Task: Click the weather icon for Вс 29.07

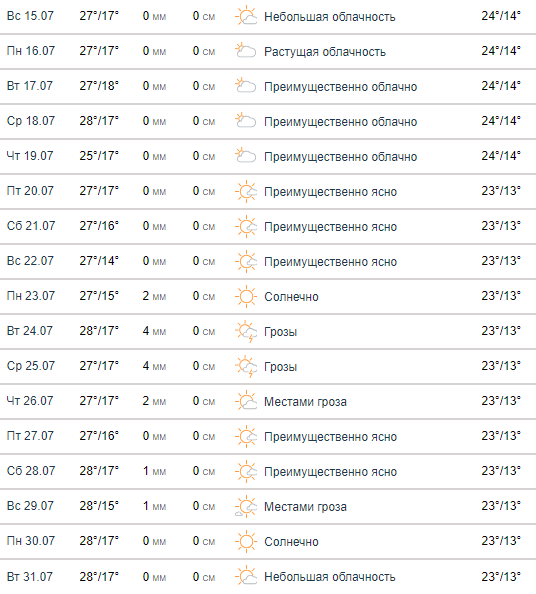Action: 246,506
